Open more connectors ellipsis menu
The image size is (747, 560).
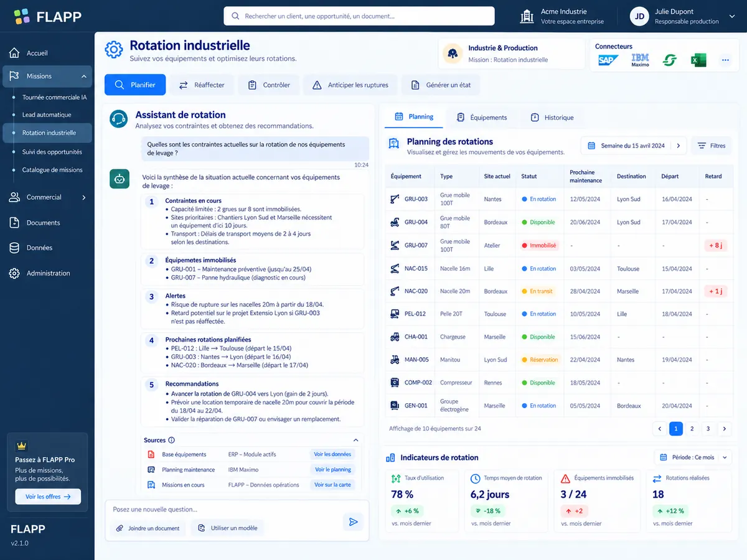tap(725, 60)
